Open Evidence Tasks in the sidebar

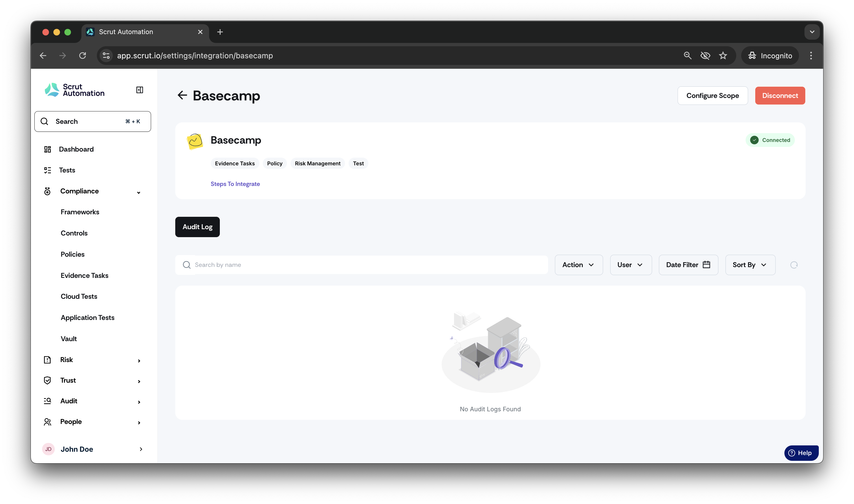pyautogui.click(x=84, y=275)
